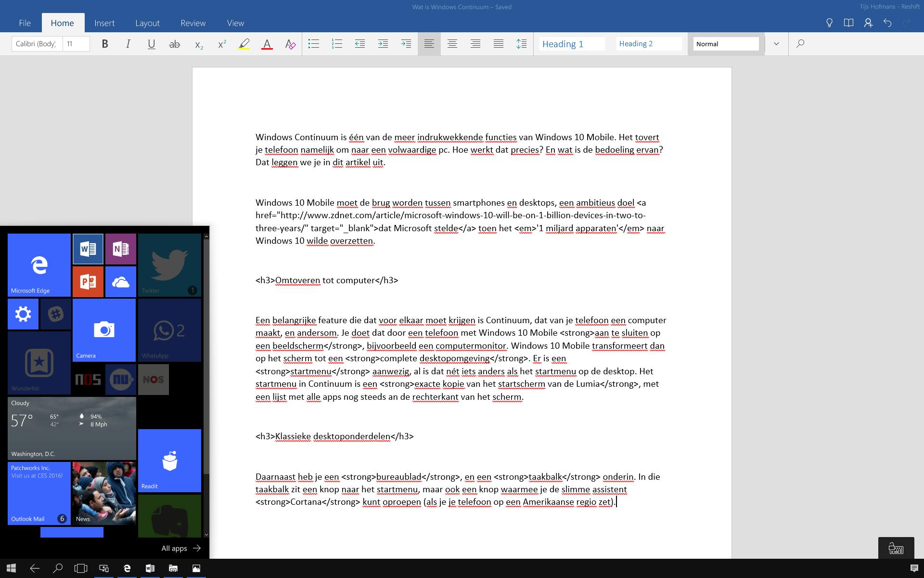Click the undo arrow

tap(887, 23)
